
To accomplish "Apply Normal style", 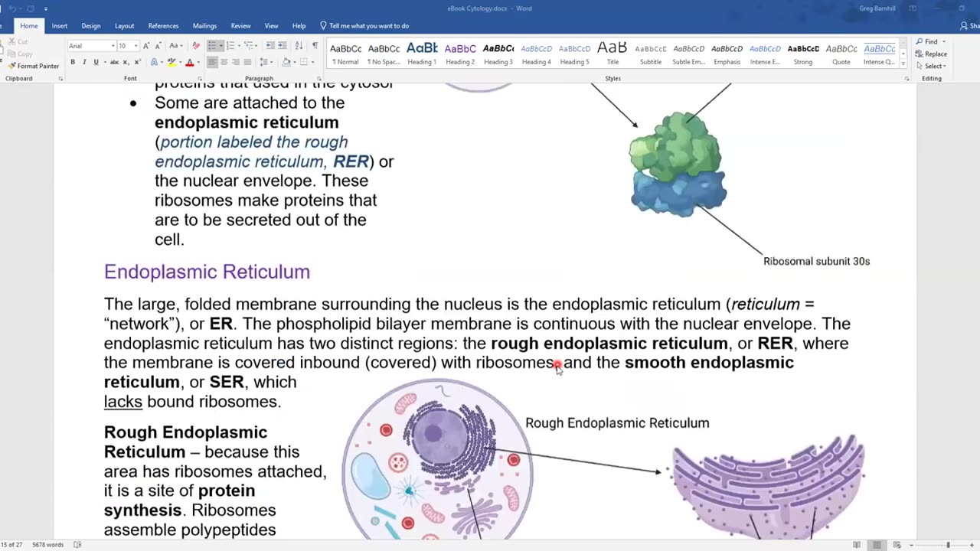I will [x=346, y=54].
